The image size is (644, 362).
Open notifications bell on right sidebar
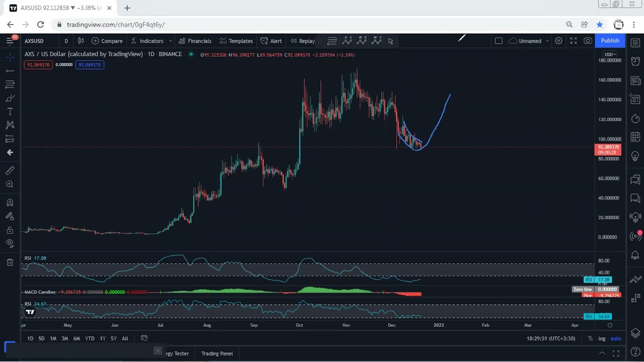pos(635,255)
